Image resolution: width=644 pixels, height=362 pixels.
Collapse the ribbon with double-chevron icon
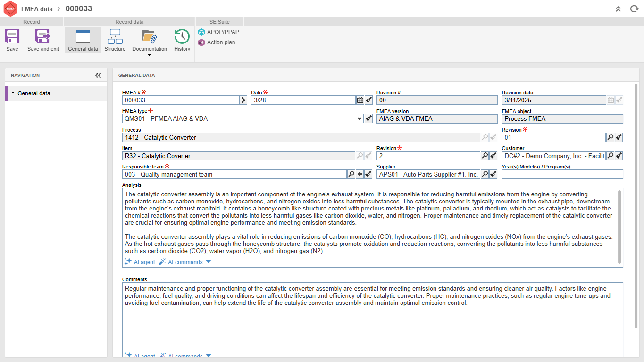point(619,9)
